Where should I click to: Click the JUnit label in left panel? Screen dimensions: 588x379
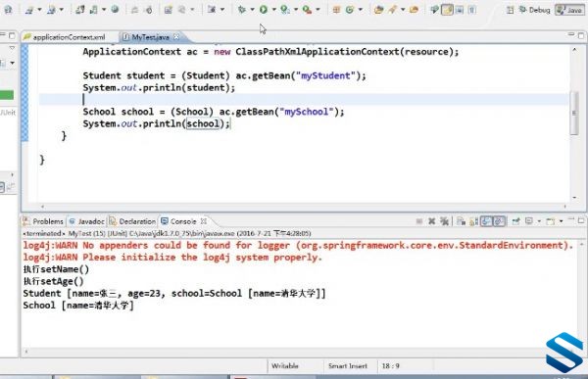8,112
